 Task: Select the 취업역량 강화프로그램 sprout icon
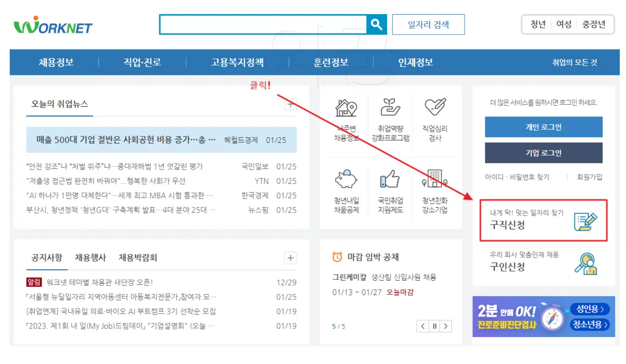pyautogui.click(x=391, y=107)
